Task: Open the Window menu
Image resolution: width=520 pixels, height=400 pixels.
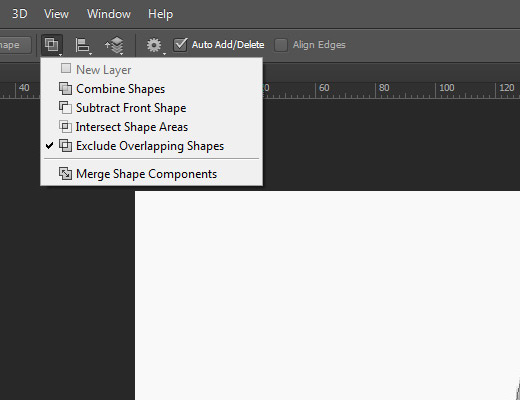Action: coord(109,14)
